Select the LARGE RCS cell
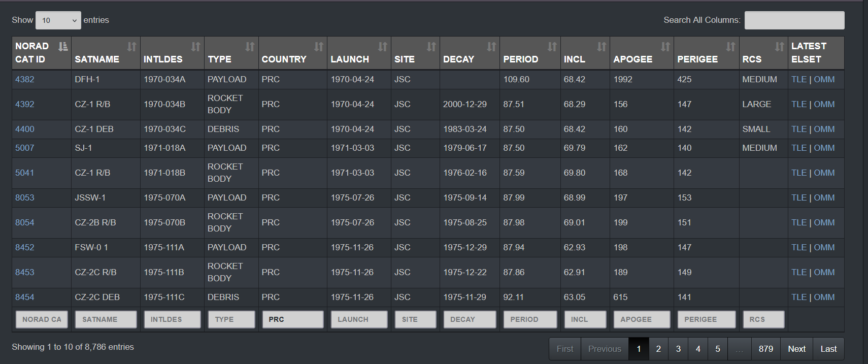 click(x=763, y=104)
